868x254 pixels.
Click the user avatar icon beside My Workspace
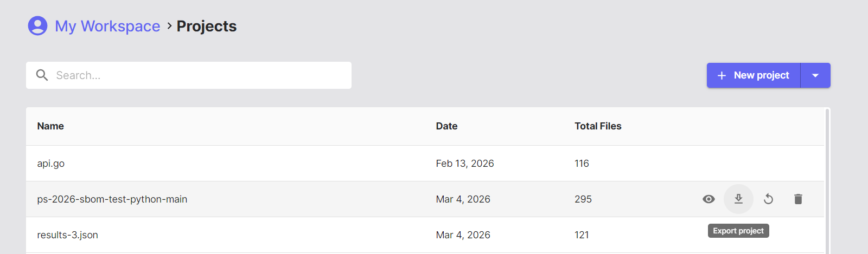tap(37, 25)
